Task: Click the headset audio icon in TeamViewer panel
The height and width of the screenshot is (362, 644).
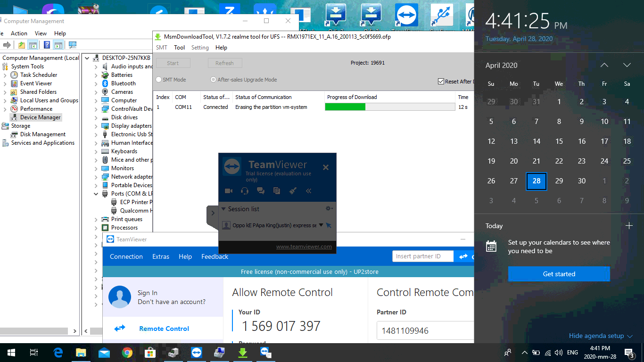Action: coord(245,191)
